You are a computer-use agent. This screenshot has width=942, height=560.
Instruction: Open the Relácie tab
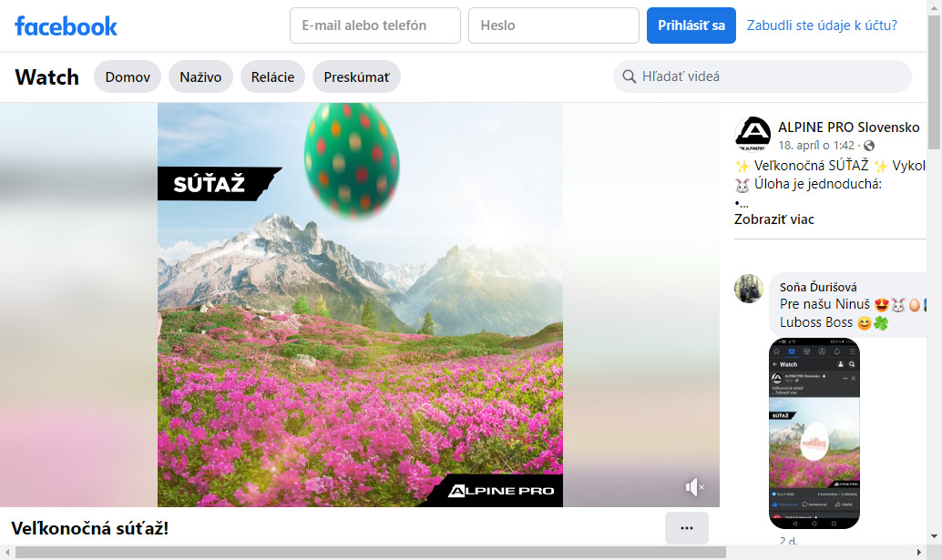(x=272, y=76)
